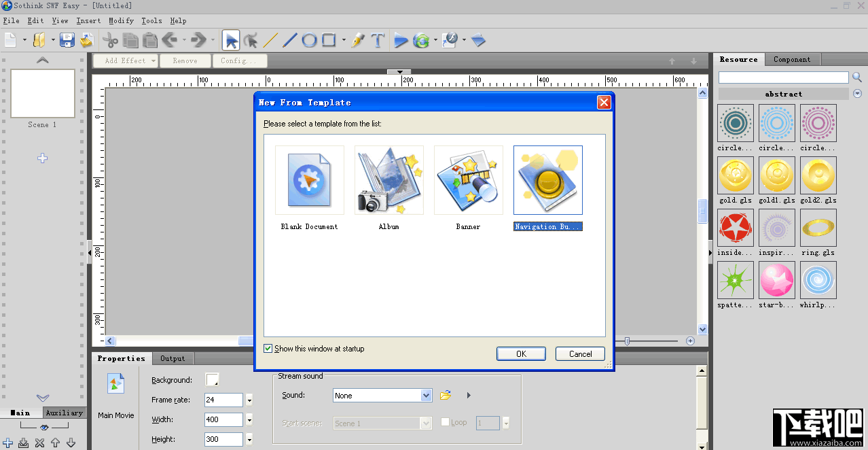Image resolution: width=868 pixels, height=450 pixels.
Task: Search resources with the magnifier icon
Action: 857,77
